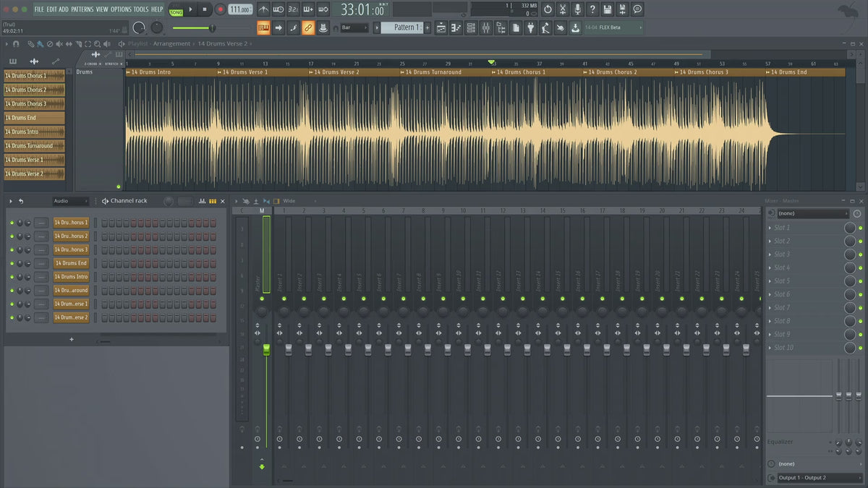Open the help question mark icon
This screenshot has width=868, height=488.
592,9
